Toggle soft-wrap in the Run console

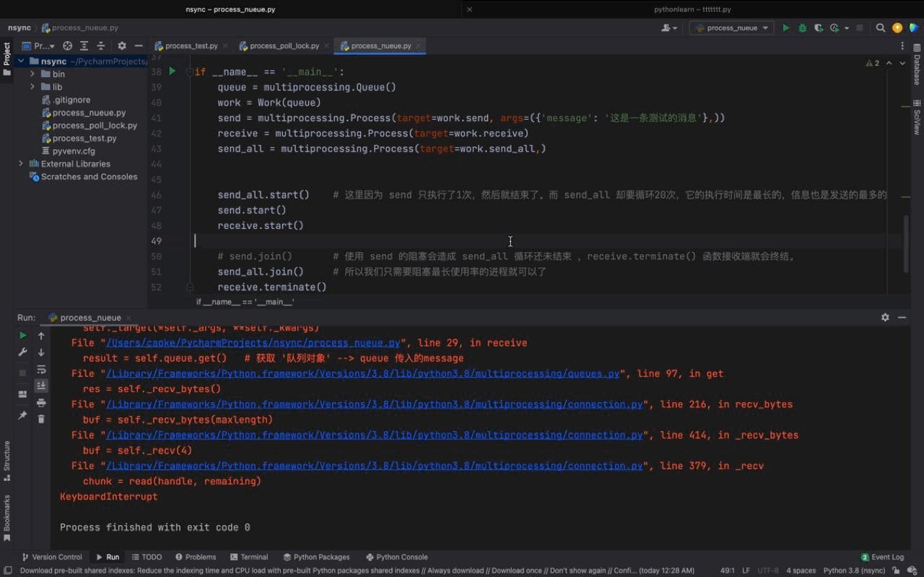(41, 370)
